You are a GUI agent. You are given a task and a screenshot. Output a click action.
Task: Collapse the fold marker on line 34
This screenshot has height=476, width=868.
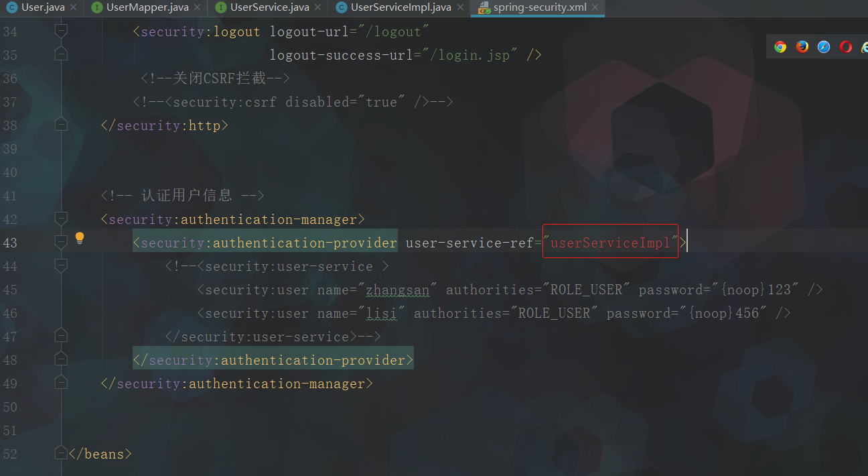pyautogui.click(x=61, y=31)
